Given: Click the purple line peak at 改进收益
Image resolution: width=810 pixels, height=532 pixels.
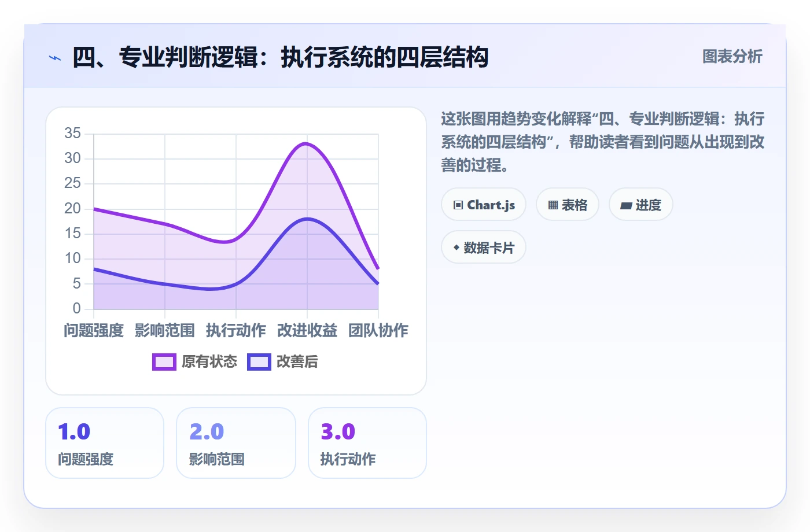Looking at the screenshot, I should tap(306, 143).
